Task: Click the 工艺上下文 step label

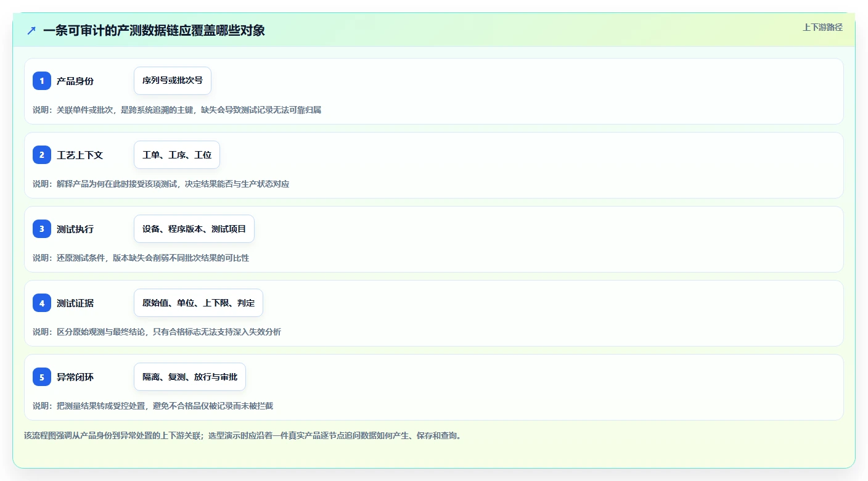Action: coord(80,155)
